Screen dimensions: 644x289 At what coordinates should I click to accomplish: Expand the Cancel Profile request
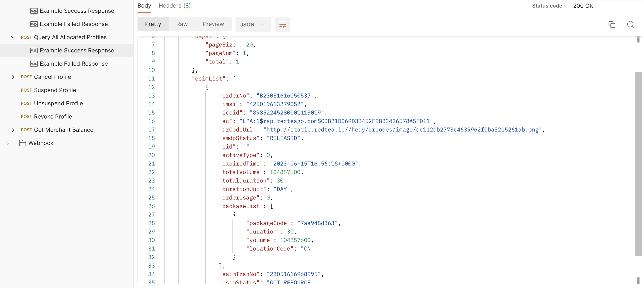(14, 77)
